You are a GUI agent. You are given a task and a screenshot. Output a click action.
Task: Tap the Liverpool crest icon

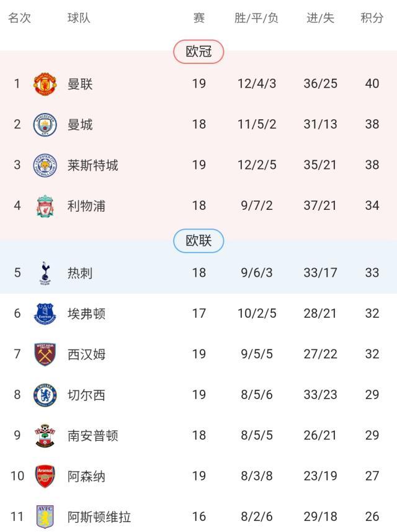45,206
